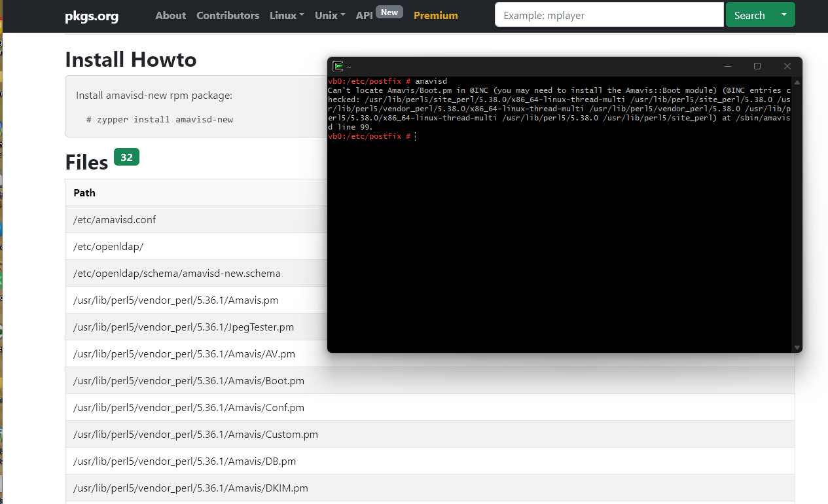The width and height of the screenshot is (828, 504).
Task: Maximize the terminal window
Action: tap(757, 66)
